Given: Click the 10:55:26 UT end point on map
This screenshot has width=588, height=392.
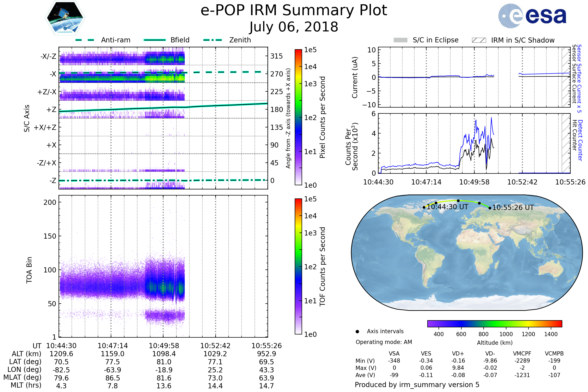Looking at the screenshot, I should coord(490,208).
